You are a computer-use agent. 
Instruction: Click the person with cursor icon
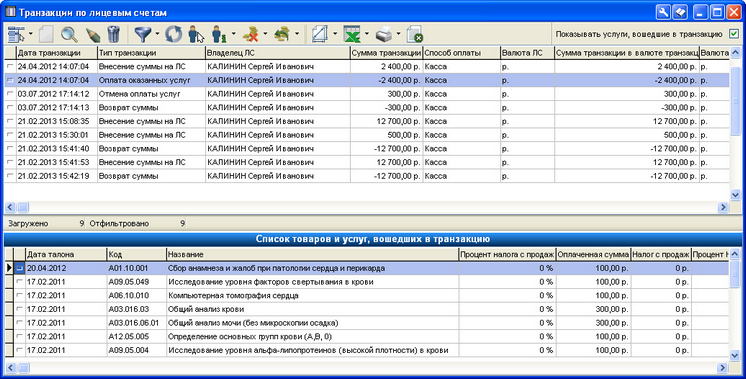tap(196, 34)
